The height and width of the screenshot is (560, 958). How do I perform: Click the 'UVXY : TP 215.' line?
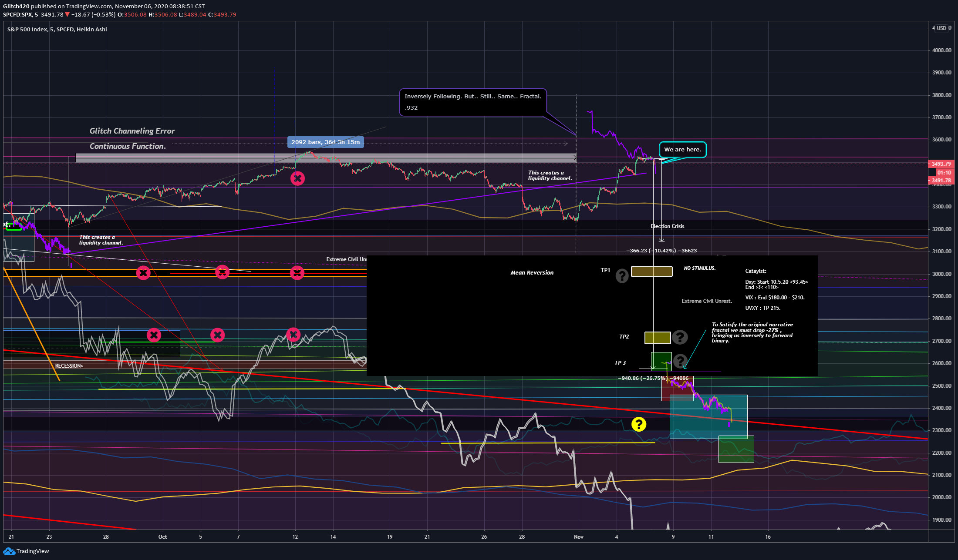(x=763, y=308)
